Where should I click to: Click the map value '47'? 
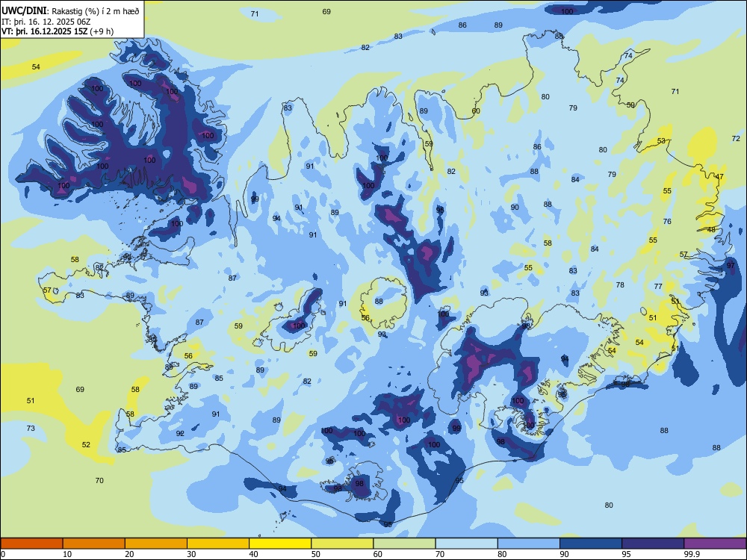coord(719,177)
